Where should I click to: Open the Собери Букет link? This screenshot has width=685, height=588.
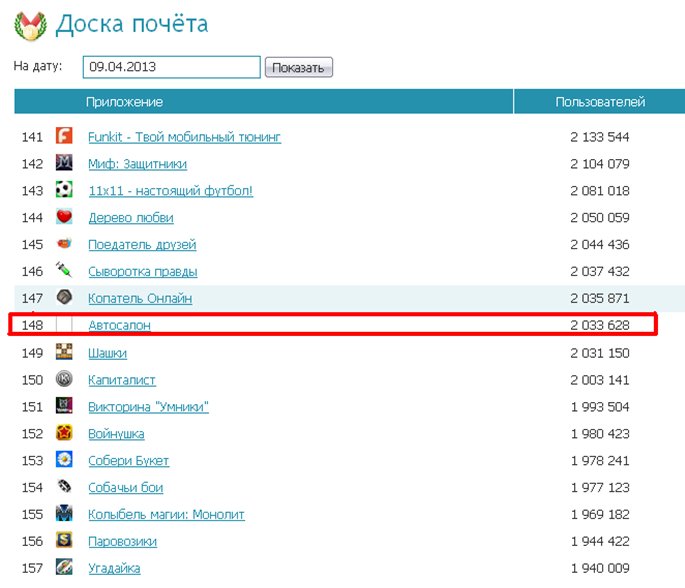point(128,461)
